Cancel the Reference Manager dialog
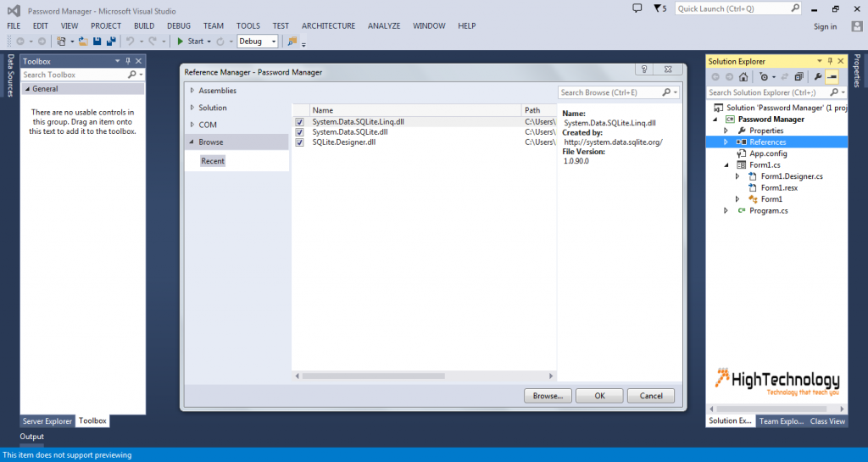868x462 pixels. 651,396
